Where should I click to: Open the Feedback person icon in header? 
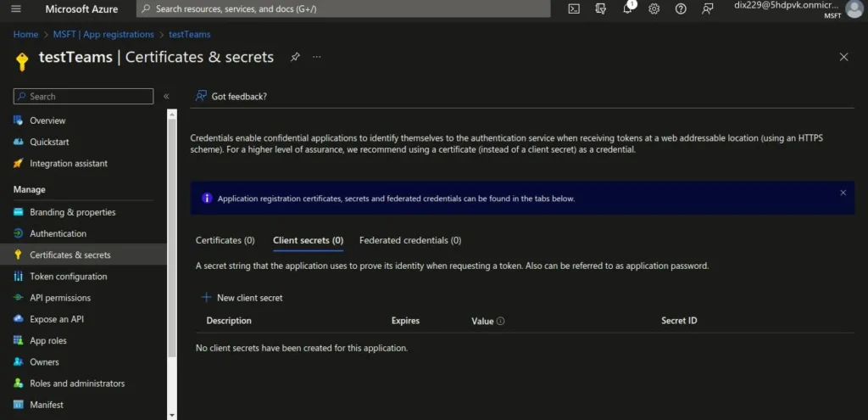[x=708, y=8]
